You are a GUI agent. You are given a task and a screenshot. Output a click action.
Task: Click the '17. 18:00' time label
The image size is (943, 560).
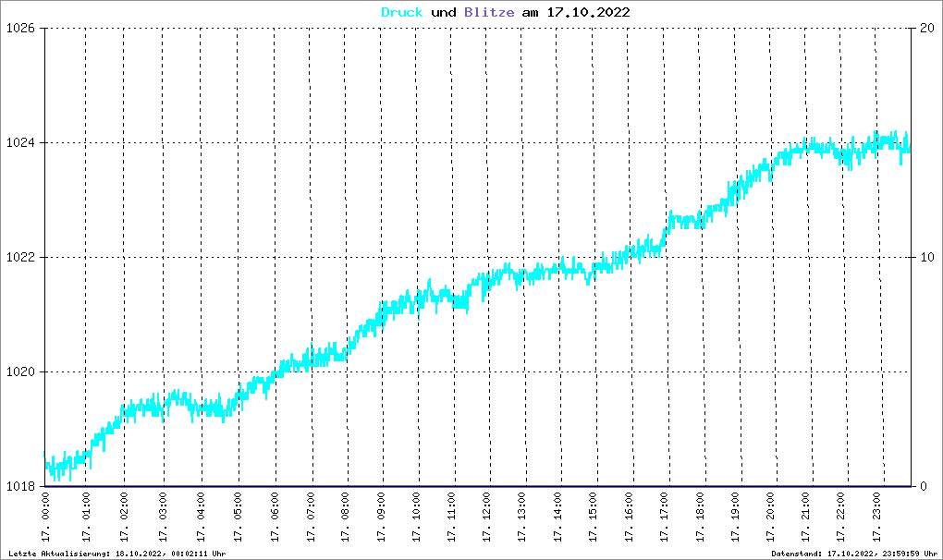click(700, 517)
